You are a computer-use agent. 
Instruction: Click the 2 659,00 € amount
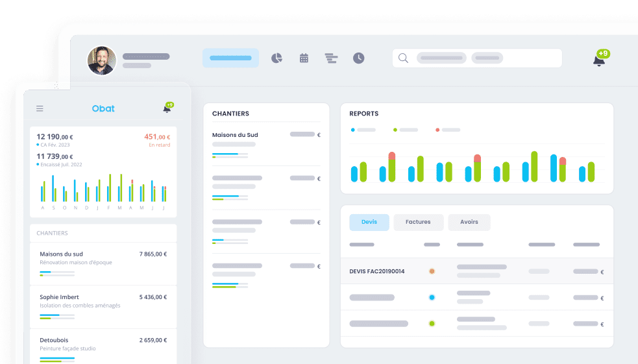click(x=153, y=341)
